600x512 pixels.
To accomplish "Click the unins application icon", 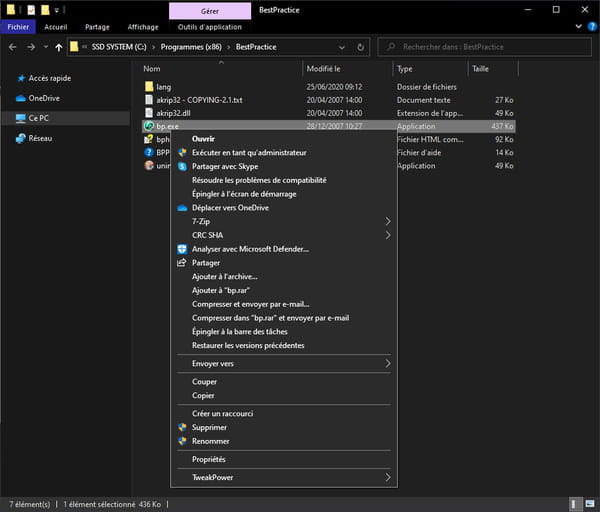I will pyautogui.click(x=149, y=165).
